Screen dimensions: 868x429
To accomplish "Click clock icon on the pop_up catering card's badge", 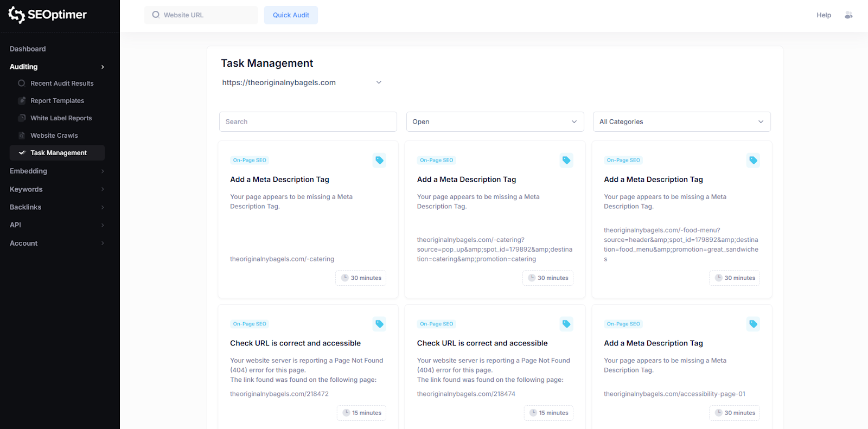I will tap(532, 278).
